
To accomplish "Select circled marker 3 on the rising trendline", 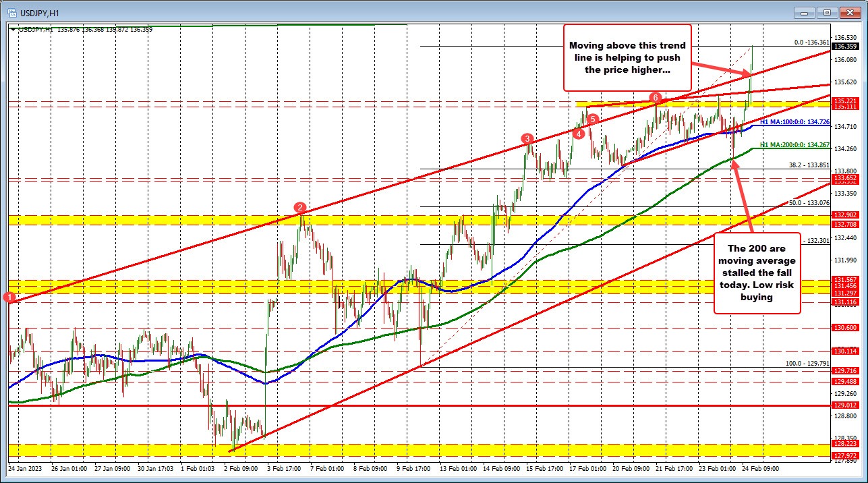I will pos(527,138).
